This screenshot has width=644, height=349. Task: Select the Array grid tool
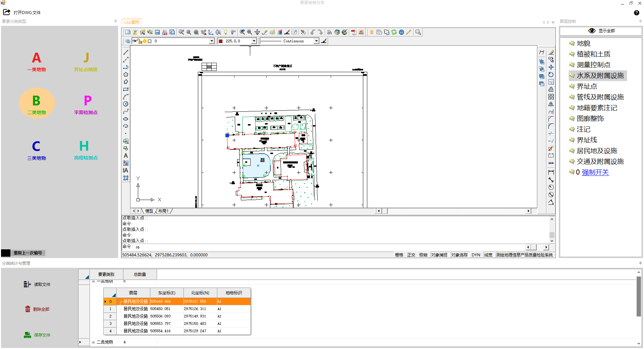551,97
